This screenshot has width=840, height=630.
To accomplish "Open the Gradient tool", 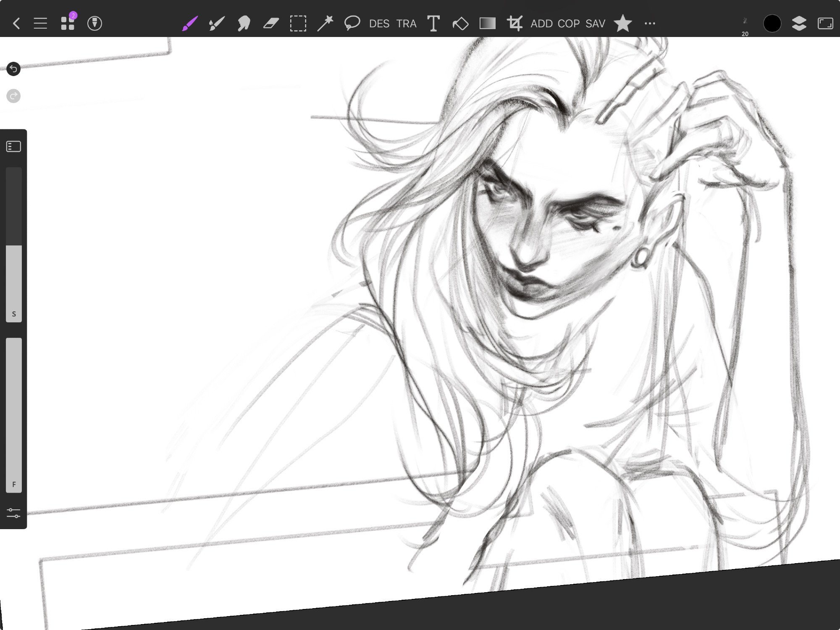I will (x=487, y=23).
